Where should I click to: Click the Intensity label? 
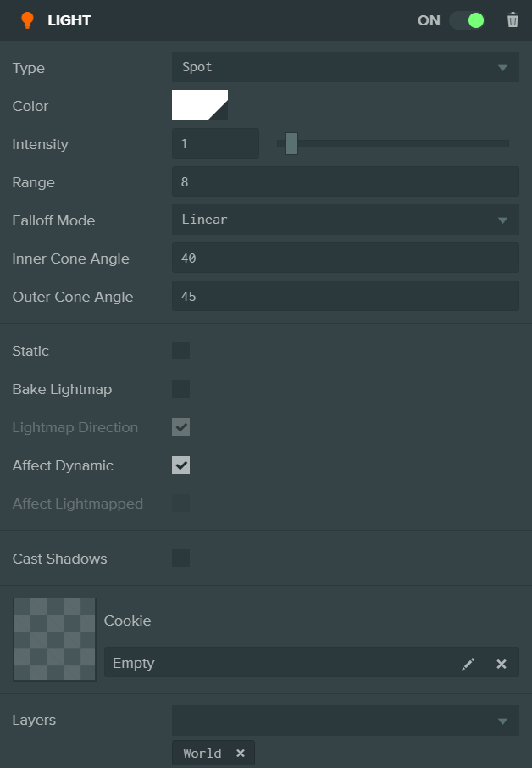[x=40, y=144]
